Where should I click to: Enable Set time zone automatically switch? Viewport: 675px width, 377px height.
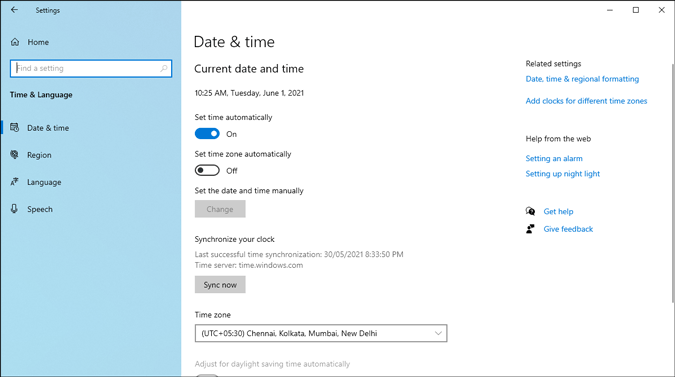[207, 170]
